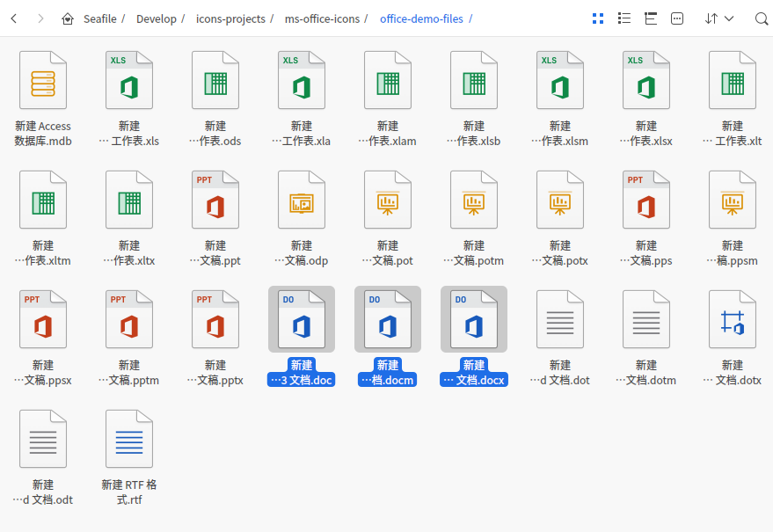
Task: Click the search magnifier icon
Action: point(762,18)
